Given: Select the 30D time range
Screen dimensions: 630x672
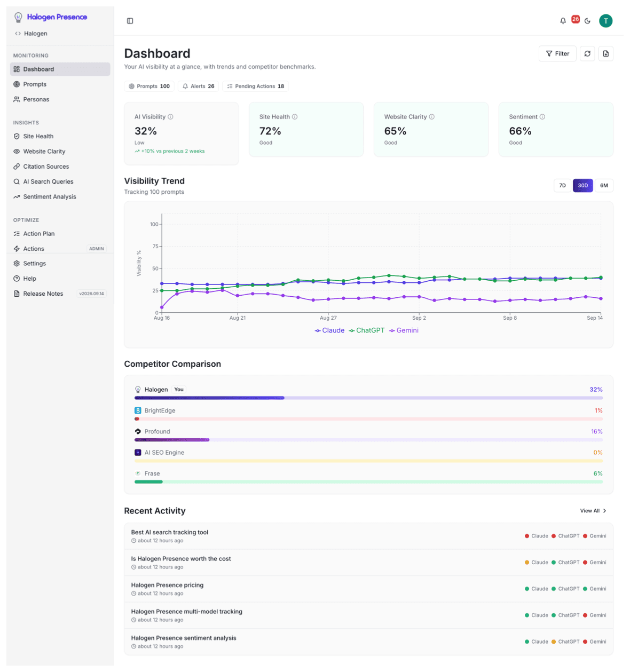Looking at the screenshot, I should pos(583,186).
